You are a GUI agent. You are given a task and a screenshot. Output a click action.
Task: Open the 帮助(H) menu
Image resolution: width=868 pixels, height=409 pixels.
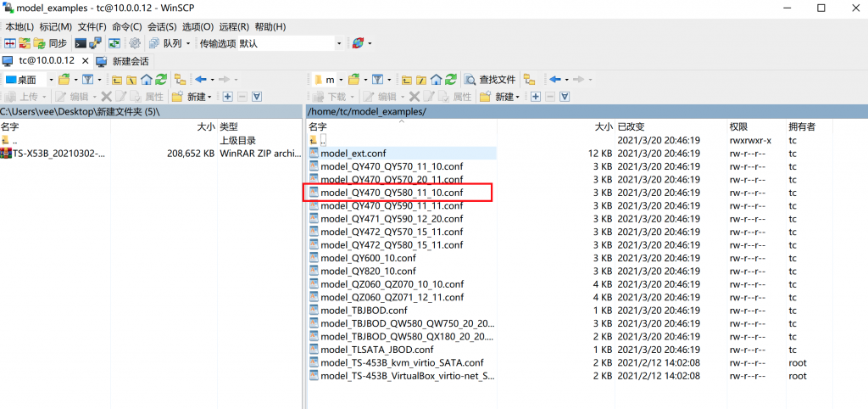coord(270,26)
